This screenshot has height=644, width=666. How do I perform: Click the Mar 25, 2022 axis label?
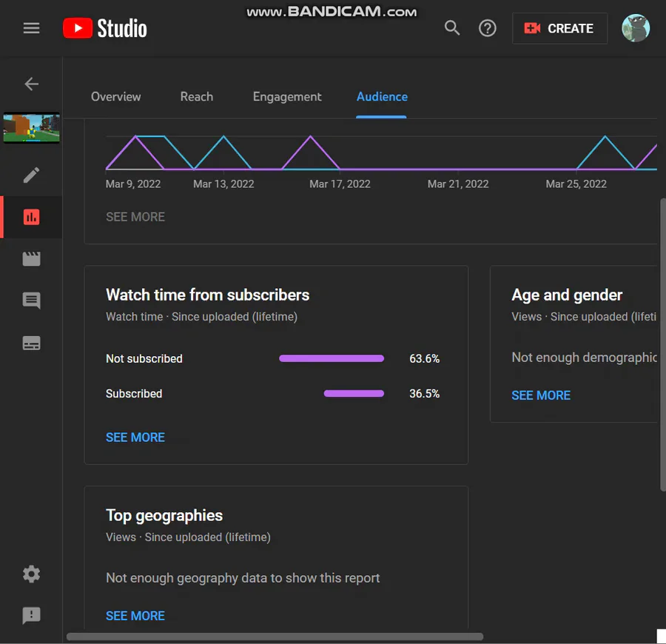[576, 184]
